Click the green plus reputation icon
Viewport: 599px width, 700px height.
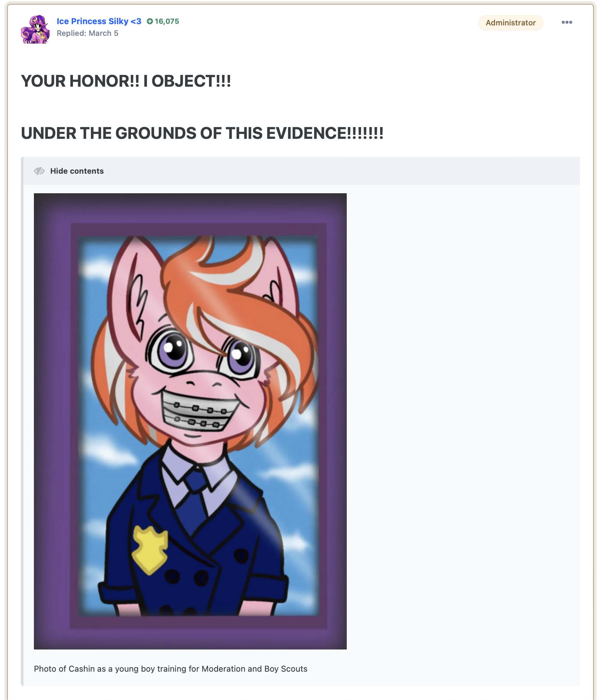point(150,21)
